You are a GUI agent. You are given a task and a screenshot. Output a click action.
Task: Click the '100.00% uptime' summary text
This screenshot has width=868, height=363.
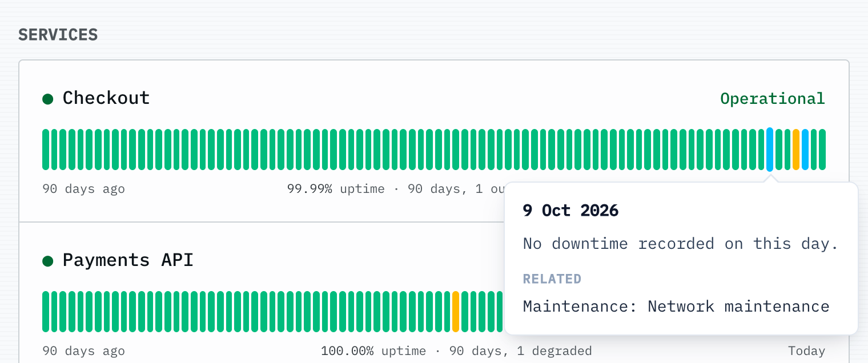click(373, 350)
